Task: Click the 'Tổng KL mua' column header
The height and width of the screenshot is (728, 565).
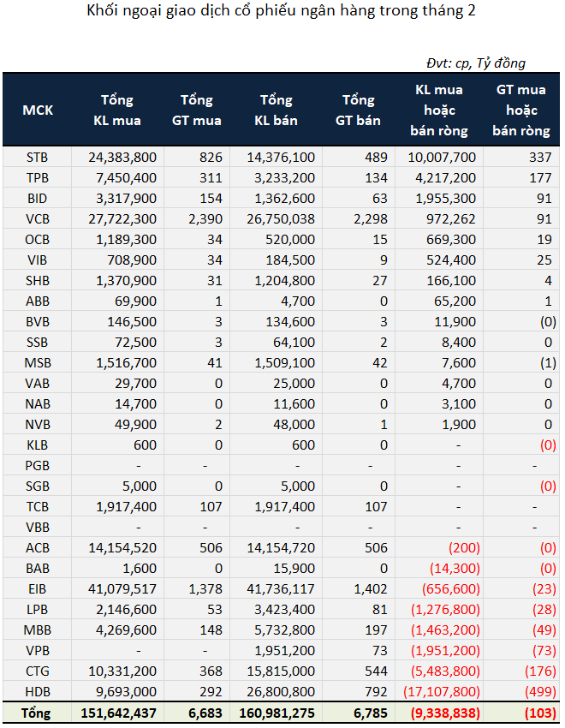Action: tap(117, 110)
